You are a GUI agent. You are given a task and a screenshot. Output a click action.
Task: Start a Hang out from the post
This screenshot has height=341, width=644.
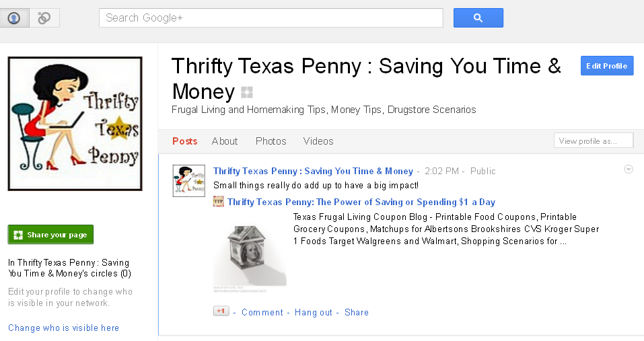pos(314,312)
